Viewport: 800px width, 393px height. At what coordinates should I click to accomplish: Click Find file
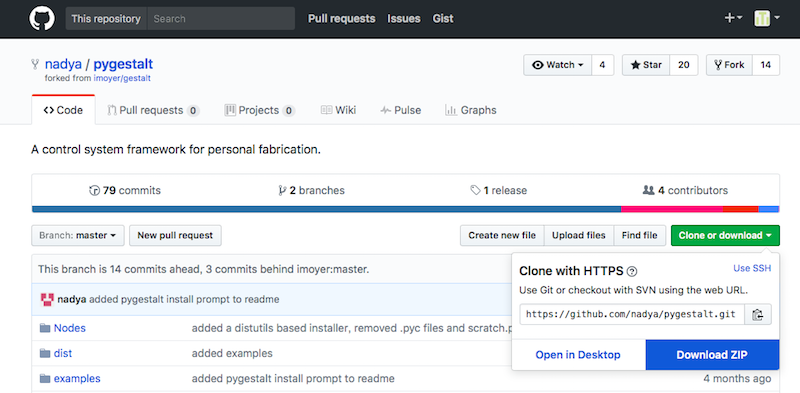pos(639,235)
